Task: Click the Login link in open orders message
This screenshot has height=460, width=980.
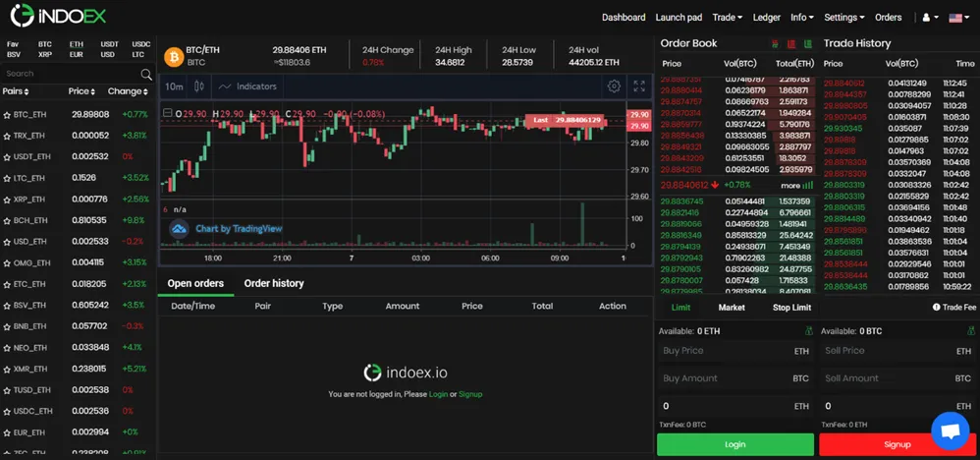Action: (x=438, y=394)
